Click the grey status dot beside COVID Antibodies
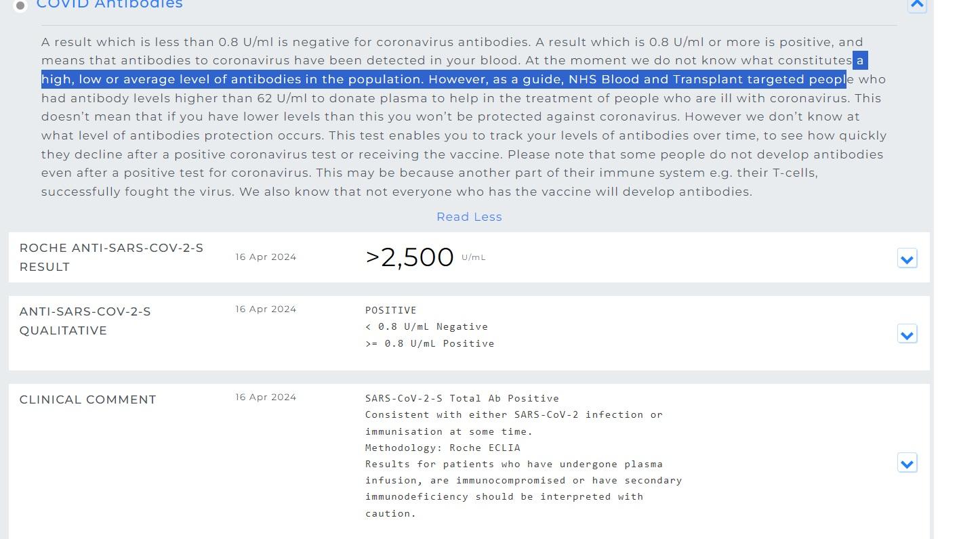Viewport: 980px width, 539px height. click(20, 5)
